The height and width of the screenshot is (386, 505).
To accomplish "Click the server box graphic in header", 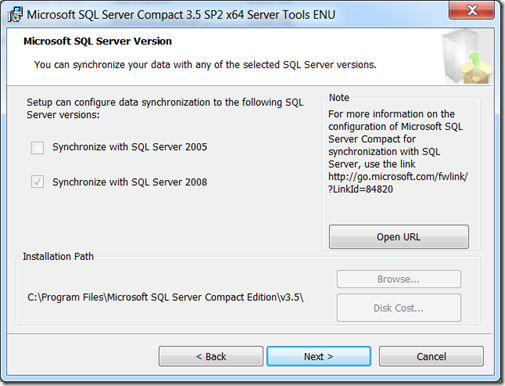I will point(467,56).
